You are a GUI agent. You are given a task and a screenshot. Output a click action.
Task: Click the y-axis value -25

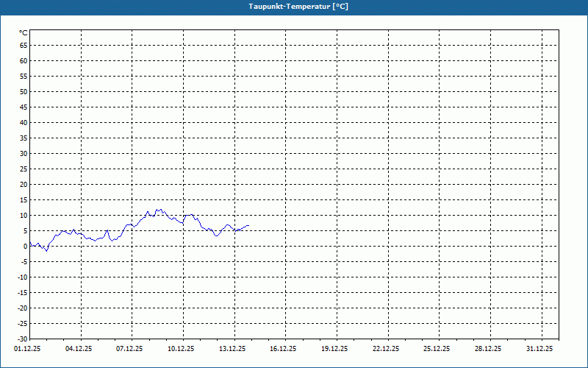tap(23, 323)
